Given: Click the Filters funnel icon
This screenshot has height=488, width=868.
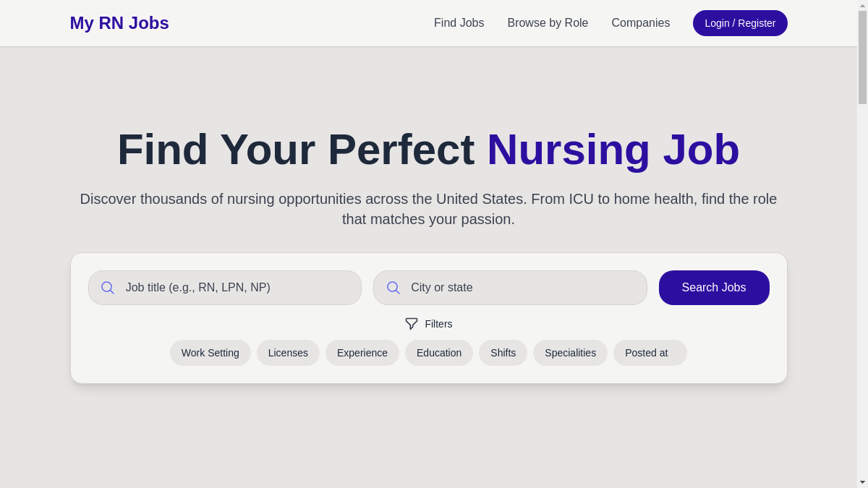Looking at the screenshot, I should (x=412, y=324).
